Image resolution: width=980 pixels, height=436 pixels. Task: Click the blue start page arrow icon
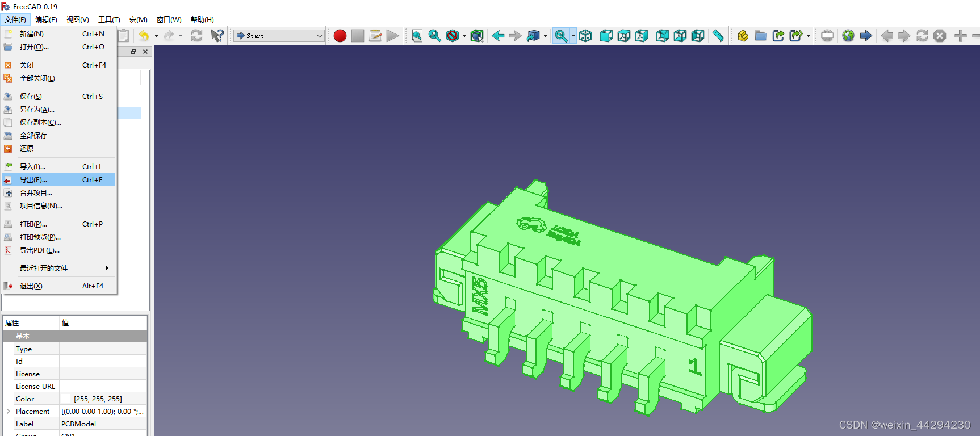click(x=866, y=36)
